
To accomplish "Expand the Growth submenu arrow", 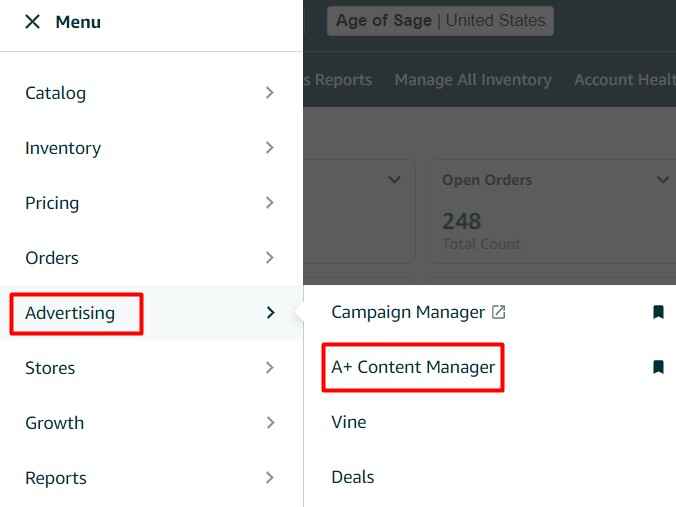I will click(x=270, y=423).
